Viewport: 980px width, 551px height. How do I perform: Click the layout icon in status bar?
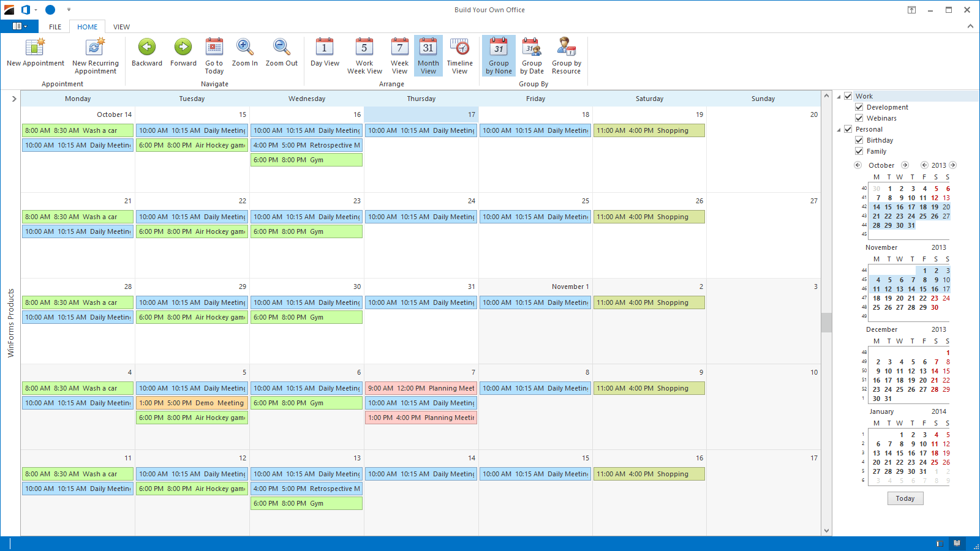[940, 543]
